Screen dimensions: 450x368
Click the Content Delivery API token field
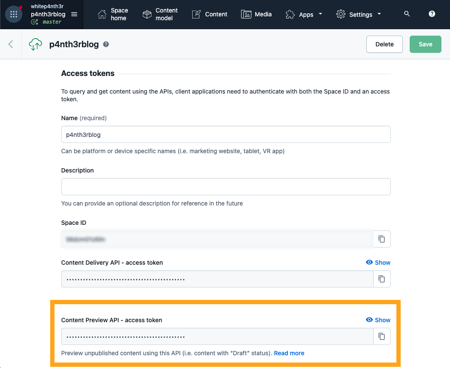click(217, 279)
